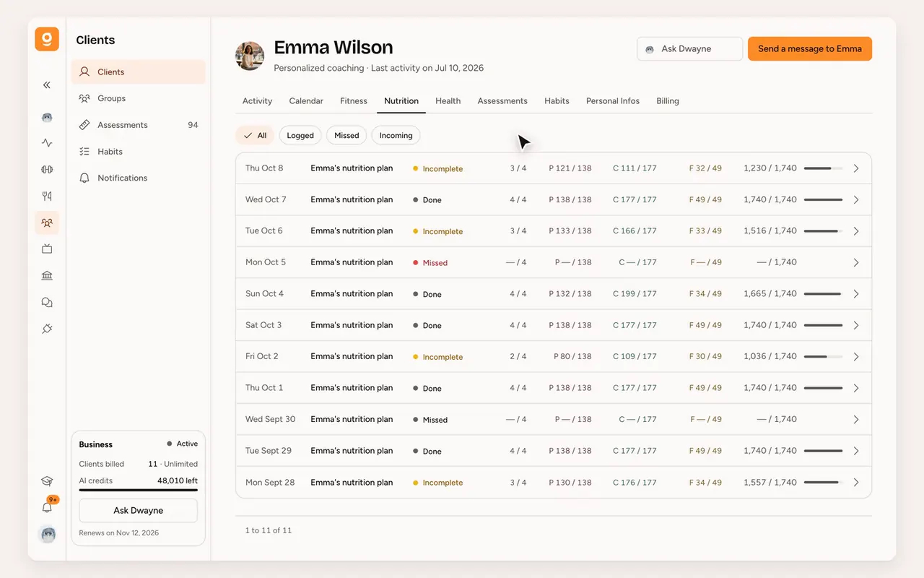Open Notifications in the Clients sidebar
The height and width of the screenshot is (578, 924).
point(138,178)
